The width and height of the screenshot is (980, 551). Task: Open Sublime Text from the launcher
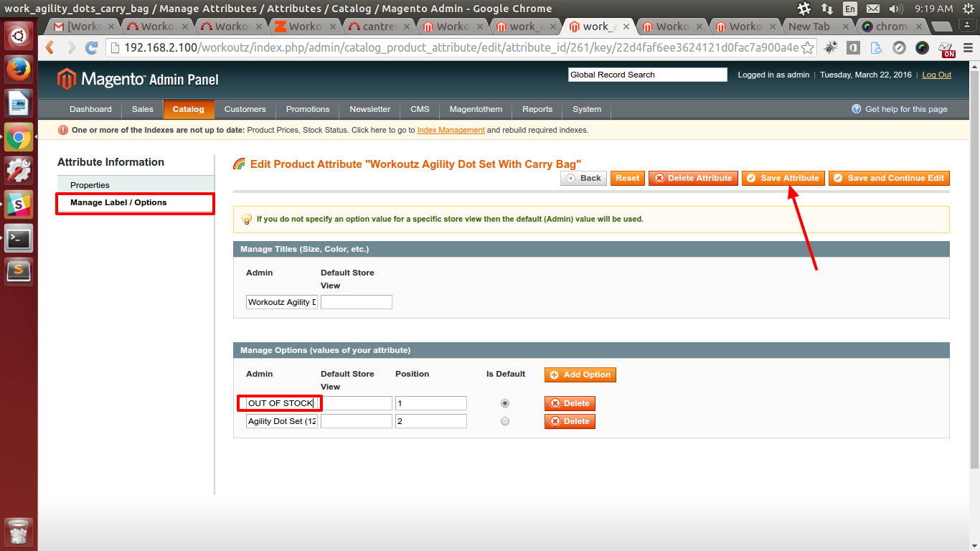point(19,271)
